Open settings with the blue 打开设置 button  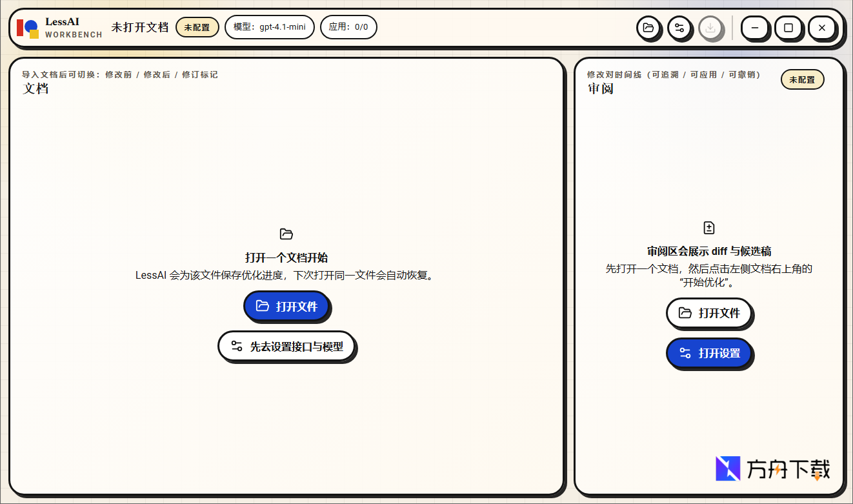pos(709,353)
